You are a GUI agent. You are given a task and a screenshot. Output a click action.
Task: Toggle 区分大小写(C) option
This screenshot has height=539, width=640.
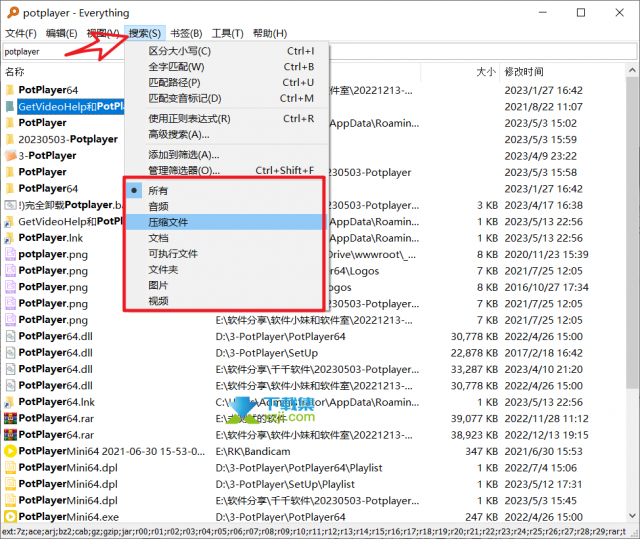click(x=227, y=51)
